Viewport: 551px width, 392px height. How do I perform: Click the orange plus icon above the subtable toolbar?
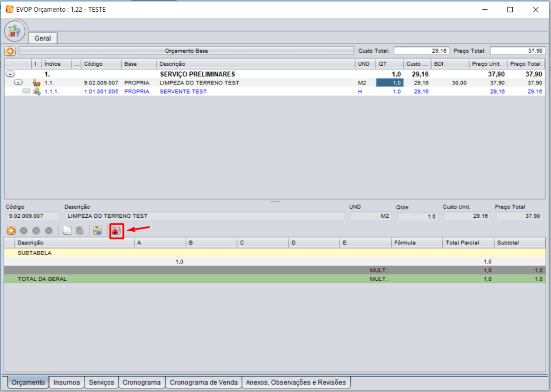click(11, 231)
